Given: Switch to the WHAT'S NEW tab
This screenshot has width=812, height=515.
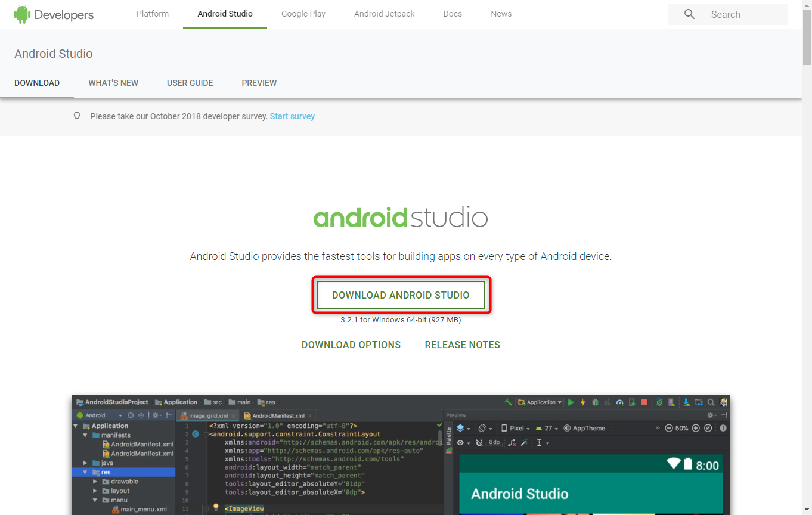Looking at the screenshot, I should pos(113,83).
